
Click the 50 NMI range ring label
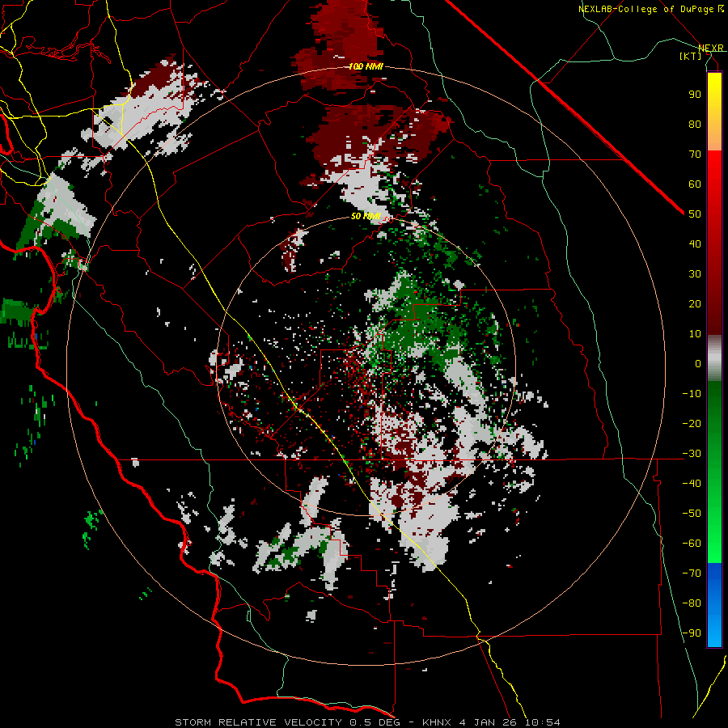[366, 216]
